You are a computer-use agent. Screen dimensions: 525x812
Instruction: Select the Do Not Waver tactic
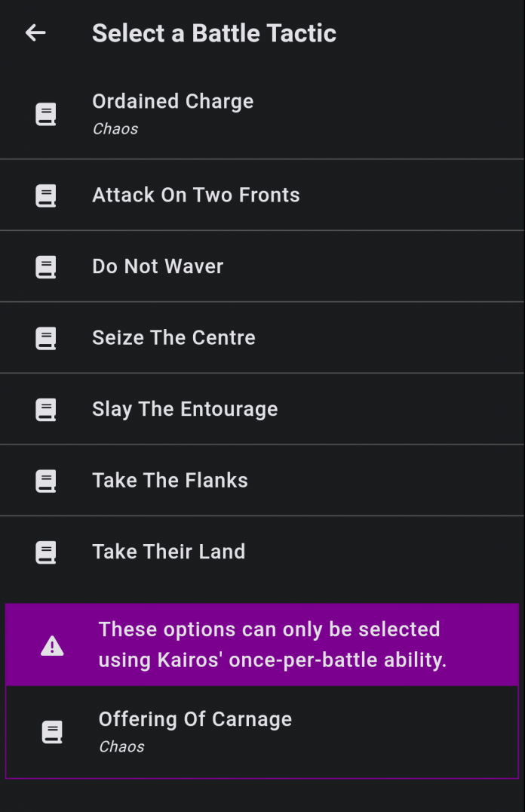[x=158, y=266]
